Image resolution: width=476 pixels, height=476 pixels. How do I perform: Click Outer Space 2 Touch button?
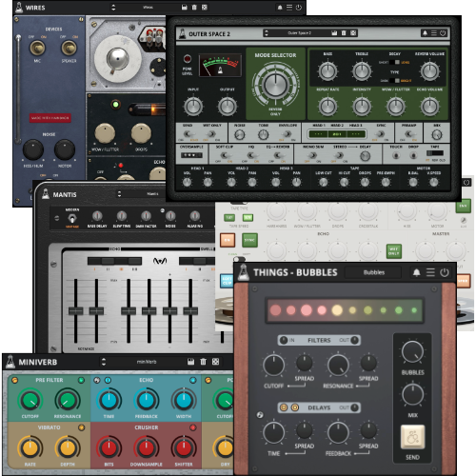coord(396,155)
